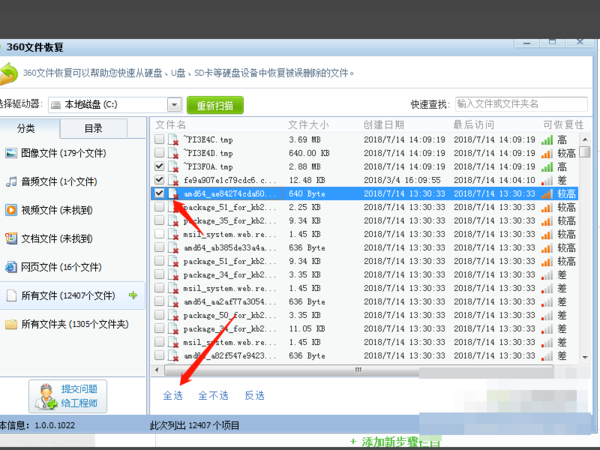Click the 音频文件 music note icon
Image resolution: width=600 pixels, height=450 pixels.
12,182
